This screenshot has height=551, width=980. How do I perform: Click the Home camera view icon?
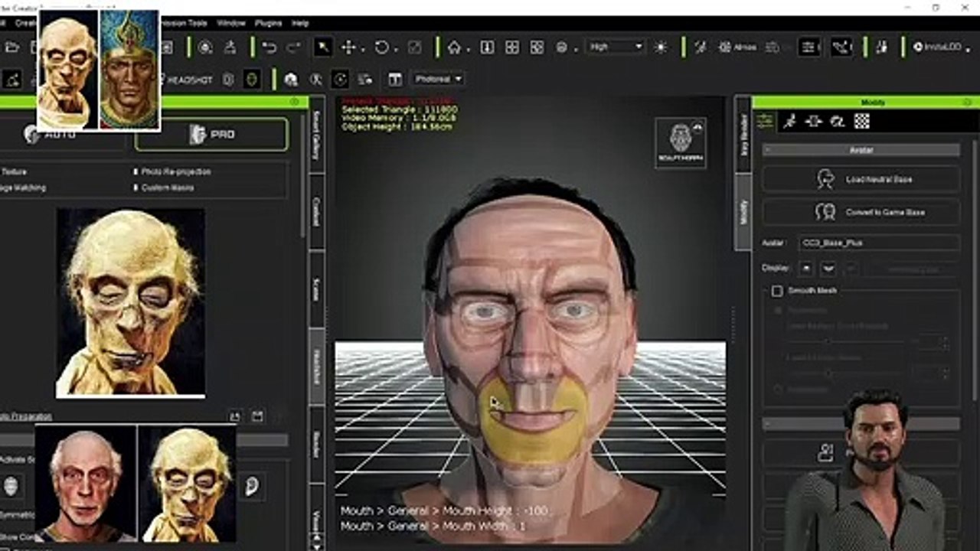pos(454,47)
